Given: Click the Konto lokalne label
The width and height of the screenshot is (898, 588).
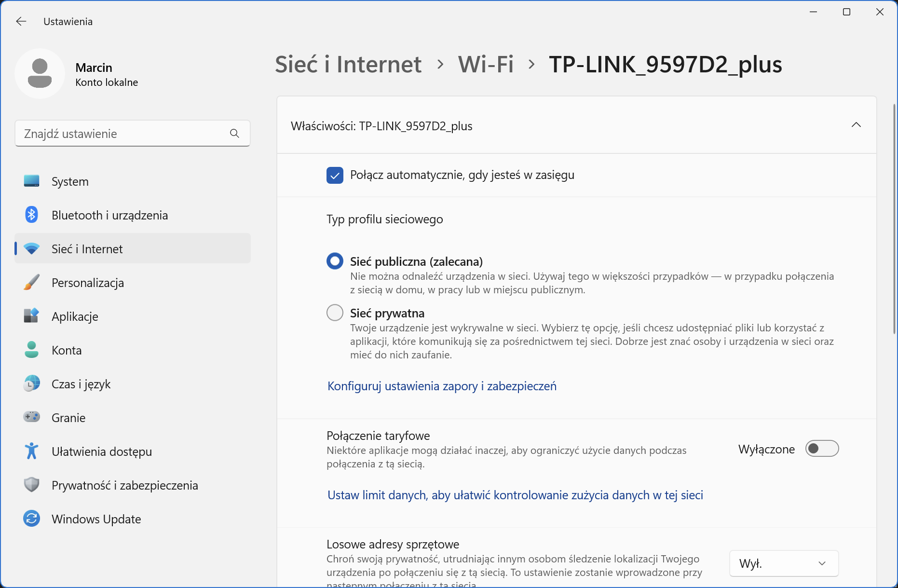Looking at the screenshot, I should coord(107,82).
